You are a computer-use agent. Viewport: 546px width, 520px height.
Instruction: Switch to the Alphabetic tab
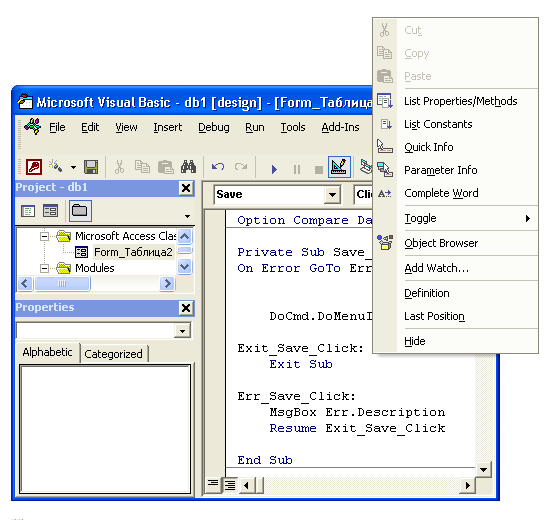[48, 352]
